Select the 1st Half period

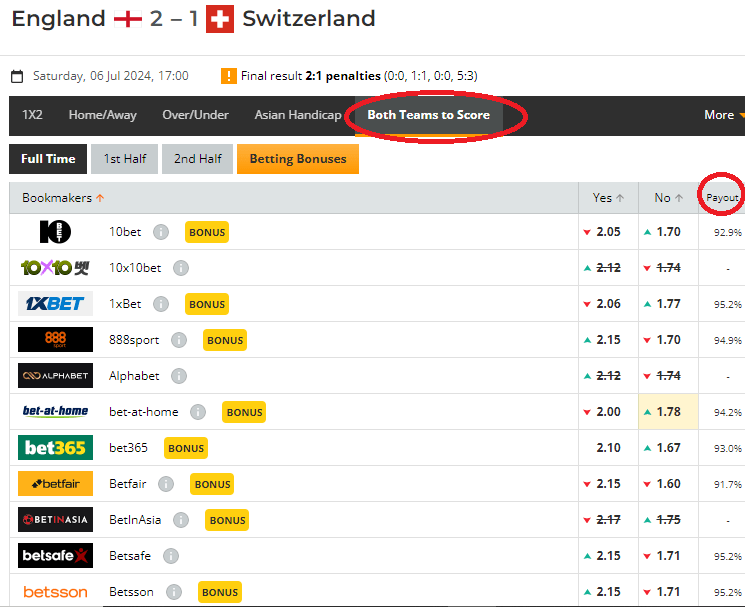(124, 159)
